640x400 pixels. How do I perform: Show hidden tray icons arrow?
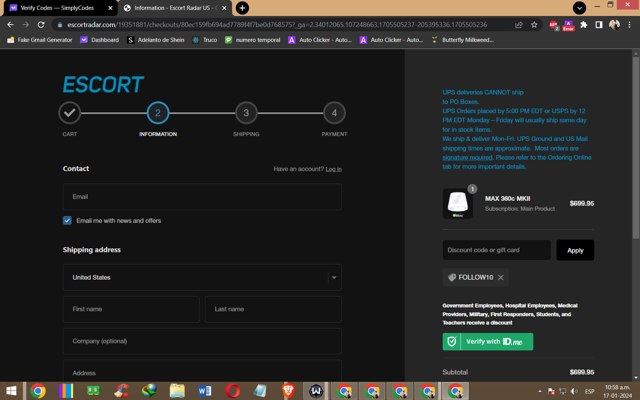[540, 391]
